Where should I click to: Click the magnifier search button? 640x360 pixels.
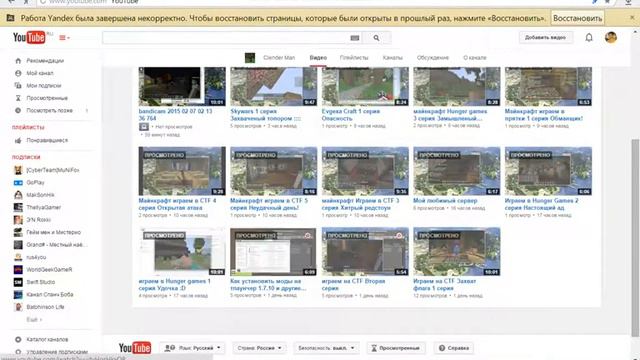[x=376, y=38]
